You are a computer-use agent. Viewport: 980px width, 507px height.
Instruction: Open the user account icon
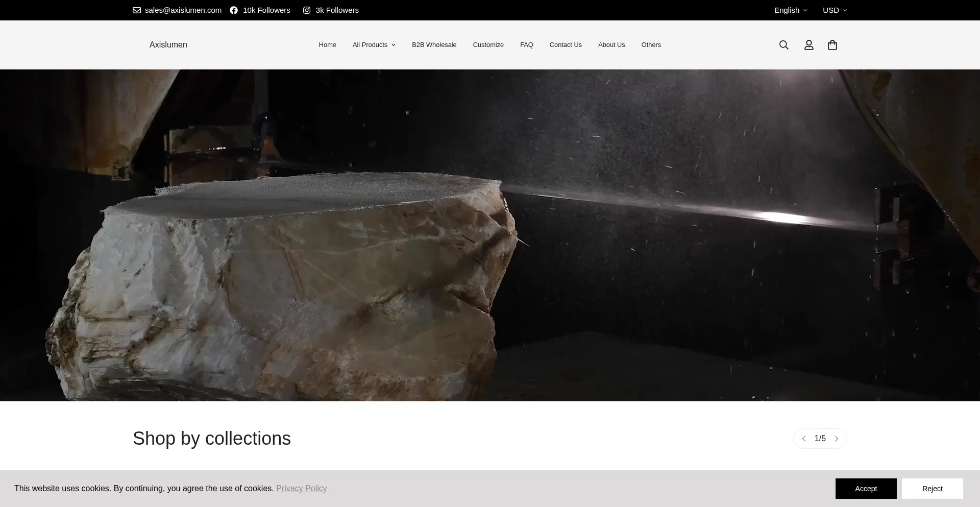808,45
